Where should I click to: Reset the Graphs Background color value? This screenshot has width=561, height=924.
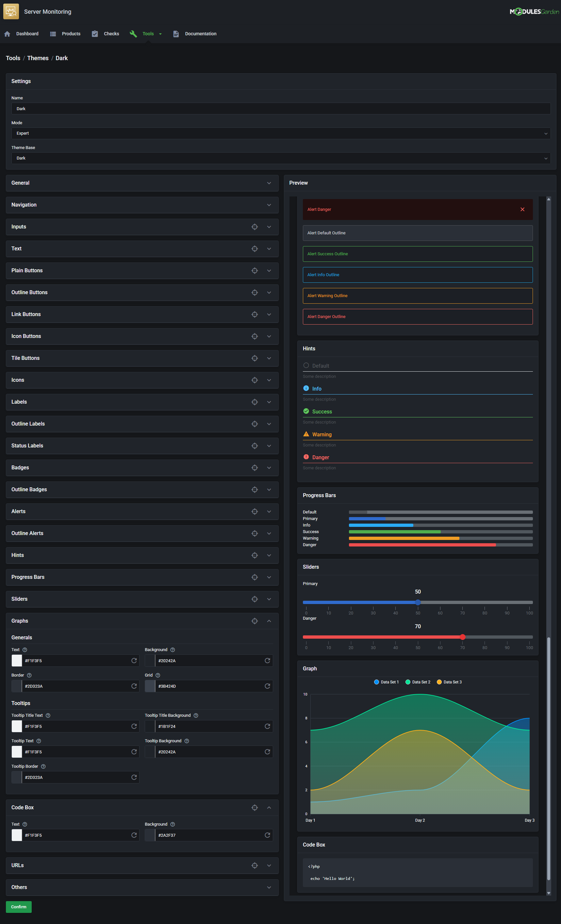[267, 661]
